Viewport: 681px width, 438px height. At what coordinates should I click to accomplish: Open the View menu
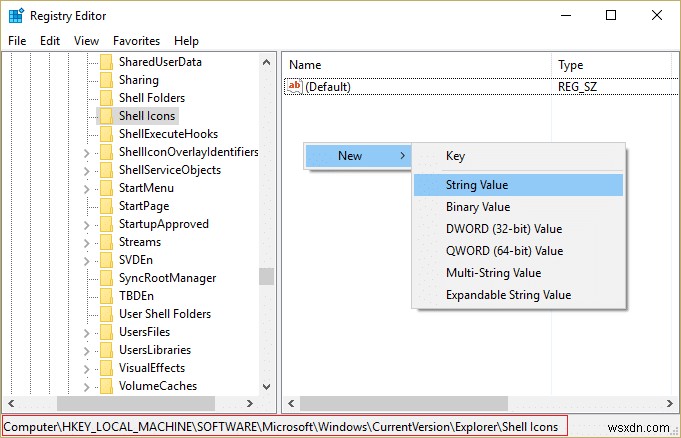click(x=86, y=41)
